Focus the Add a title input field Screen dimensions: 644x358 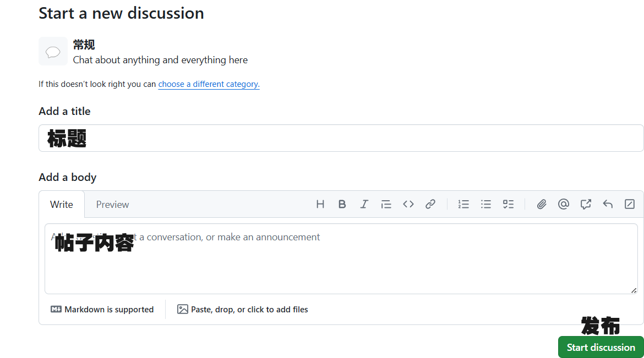pos(341,138)
